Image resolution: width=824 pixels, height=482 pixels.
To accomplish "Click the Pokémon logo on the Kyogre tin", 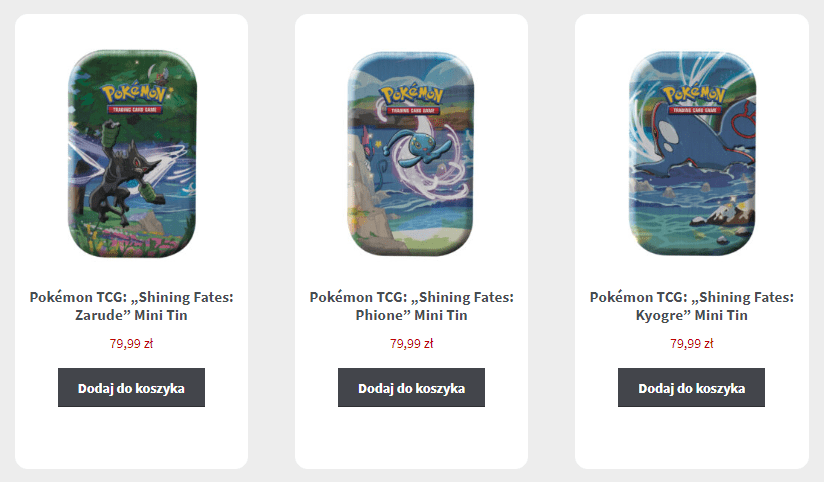I will 694,95.
